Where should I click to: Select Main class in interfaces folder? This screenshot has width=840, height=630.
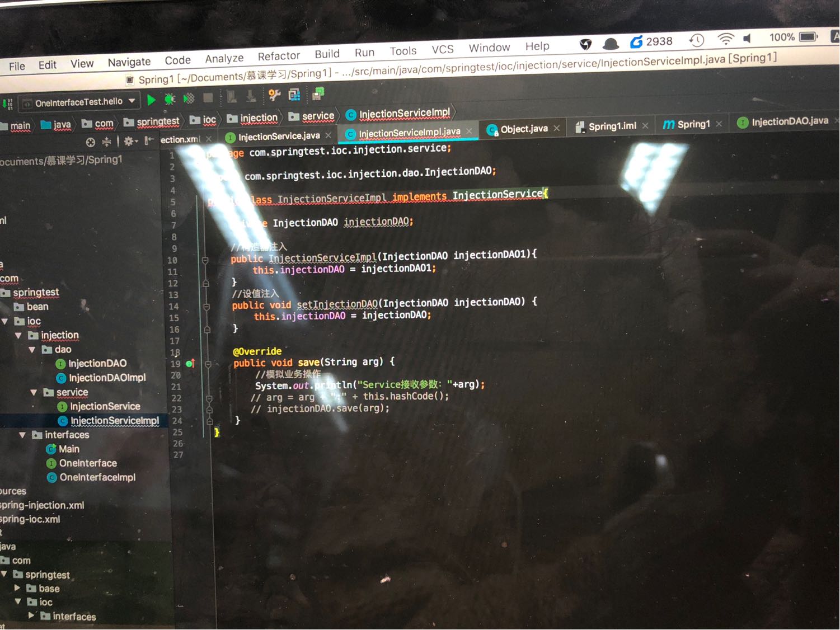pos(63,449)
